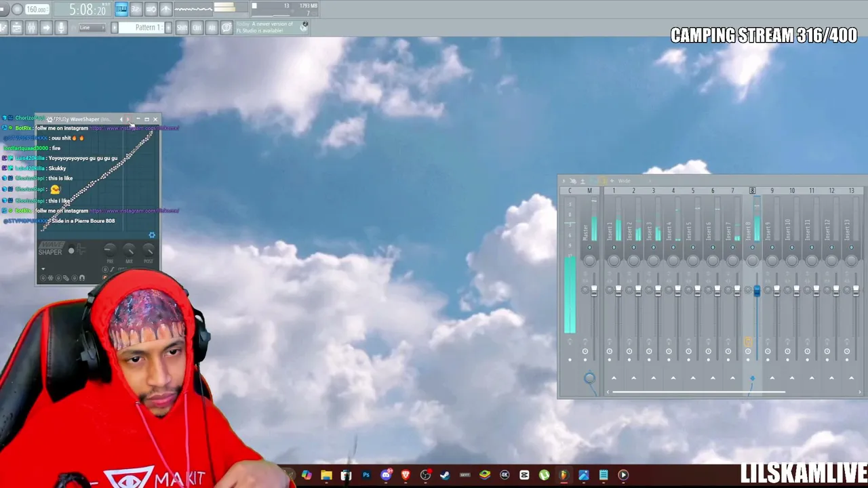Mute mixer track Insert 9

(772, 247)
